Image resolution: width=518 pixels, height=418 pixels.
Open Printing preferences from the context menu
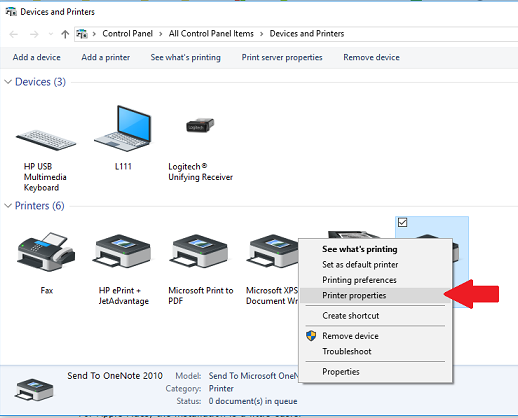[x=375, y=280]
